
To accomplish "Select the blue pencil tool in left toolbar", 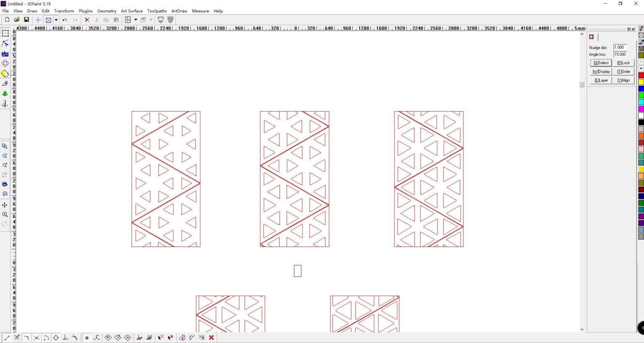I will pyautogui.click(x=5, y=84).
